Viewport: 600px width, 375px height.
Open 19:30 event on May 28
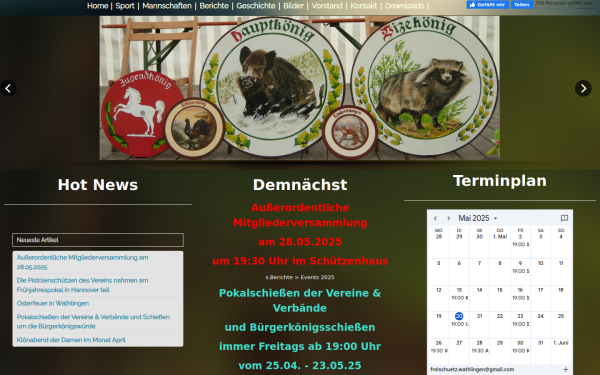pyautogui.click(x=479, y=351)
